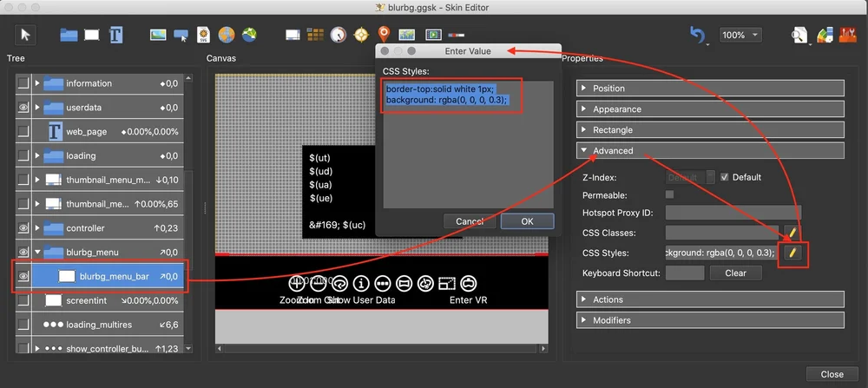
Task: Expand the Modifiers properties section
Action: click(710, 320)
